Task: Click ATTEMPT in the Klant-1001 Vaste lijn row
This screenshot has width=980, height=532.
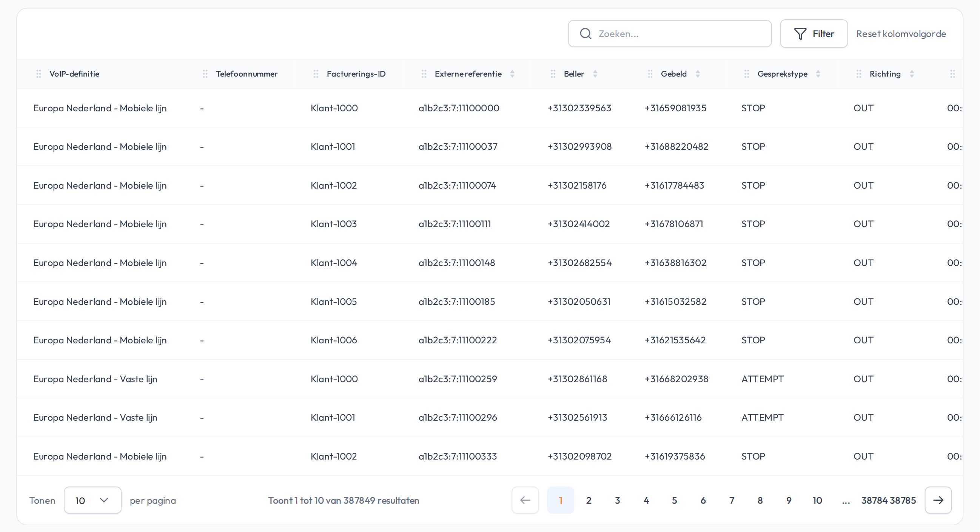Action: [x=763, y=418]
